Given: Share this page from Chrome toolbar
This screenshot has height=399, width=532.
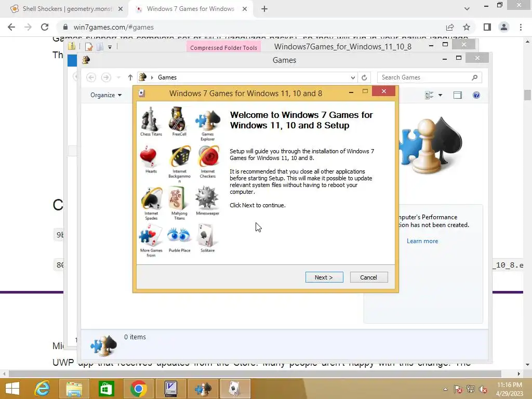Looking at the screenshot, I should coord(450,27).
